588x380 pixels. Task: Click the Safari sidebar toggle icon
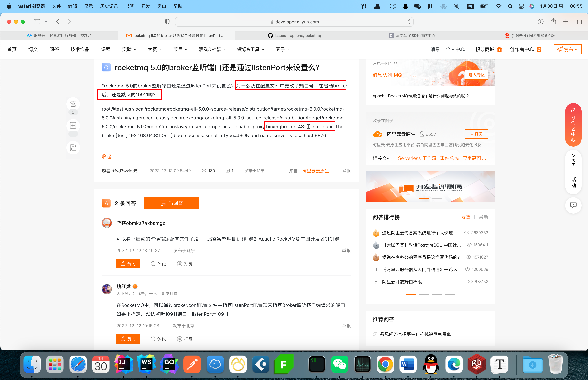pos(37,22)
